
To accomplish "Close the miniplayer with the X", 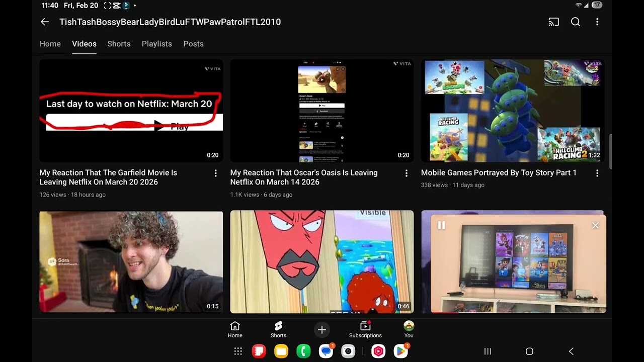I will click(595, 226).
